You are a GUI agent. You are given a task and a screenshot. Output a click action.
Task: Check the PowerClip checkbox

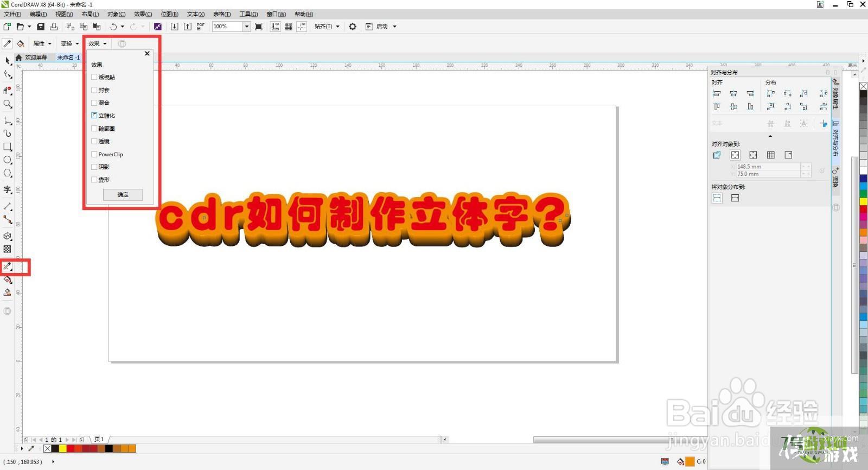[x=94, y=154]
